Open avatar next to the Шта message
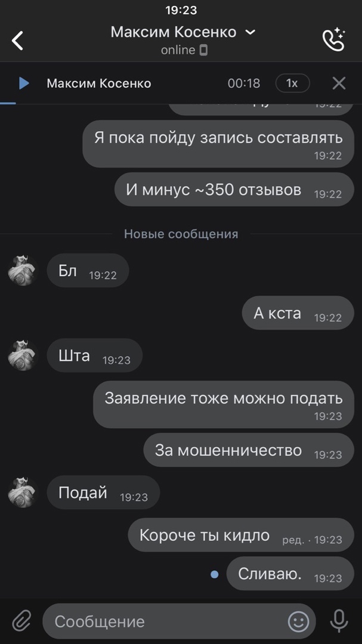 click(23, 355)
